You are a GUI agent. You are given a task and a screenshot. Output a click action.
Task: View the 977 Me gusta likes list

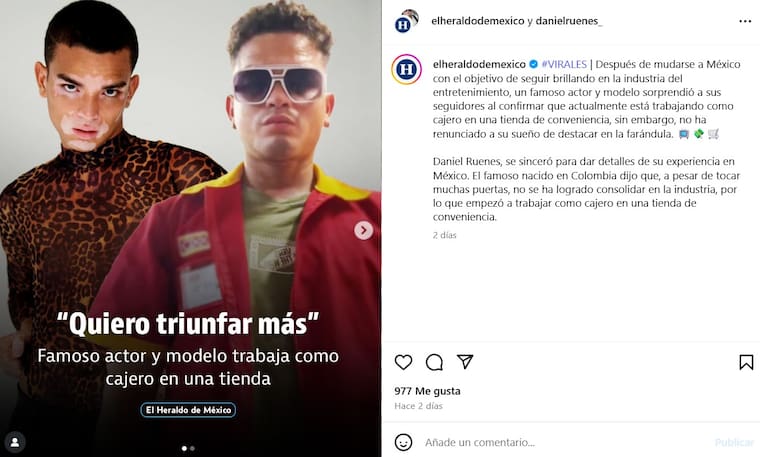click(428, 391)
